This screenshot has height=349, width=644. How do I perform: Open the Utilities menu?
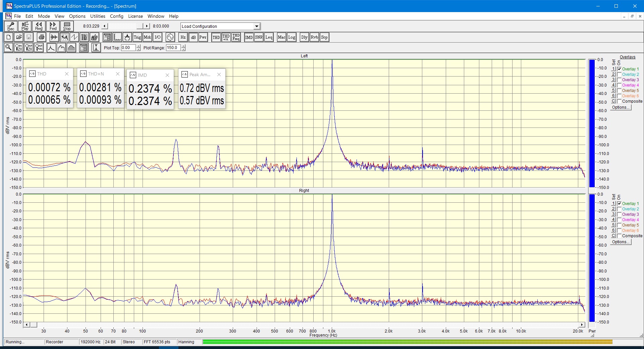pyautogui.click(x=98, y=16)
